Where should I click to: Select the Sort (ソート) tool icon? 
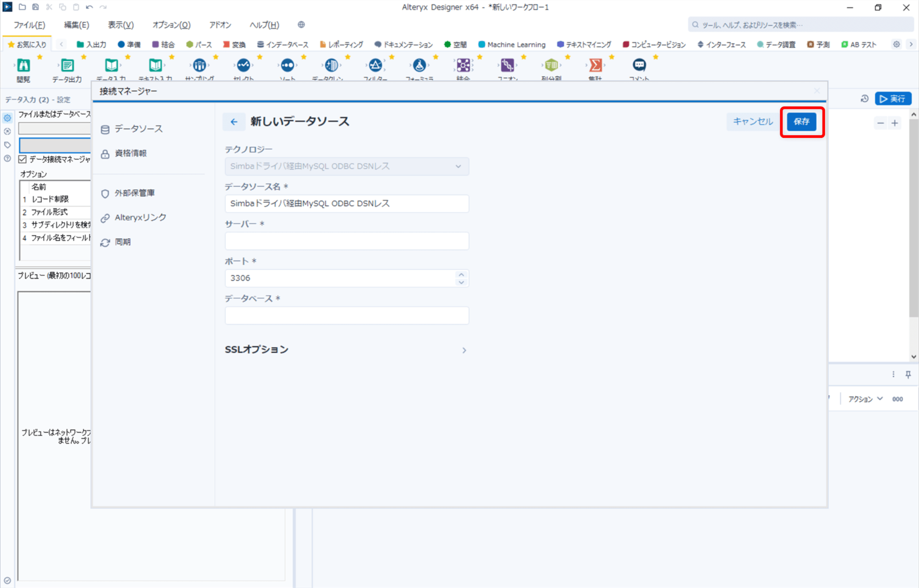[x=288, y=65]
